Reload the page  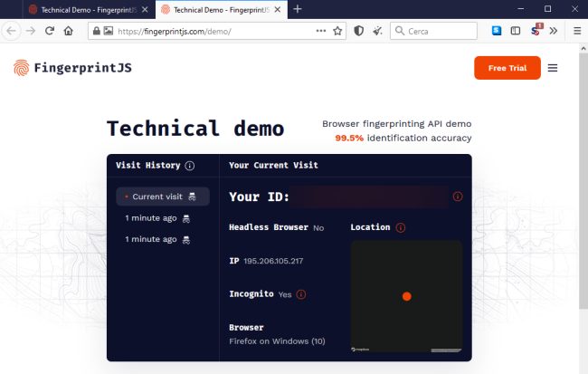click(x=49, y=30)
